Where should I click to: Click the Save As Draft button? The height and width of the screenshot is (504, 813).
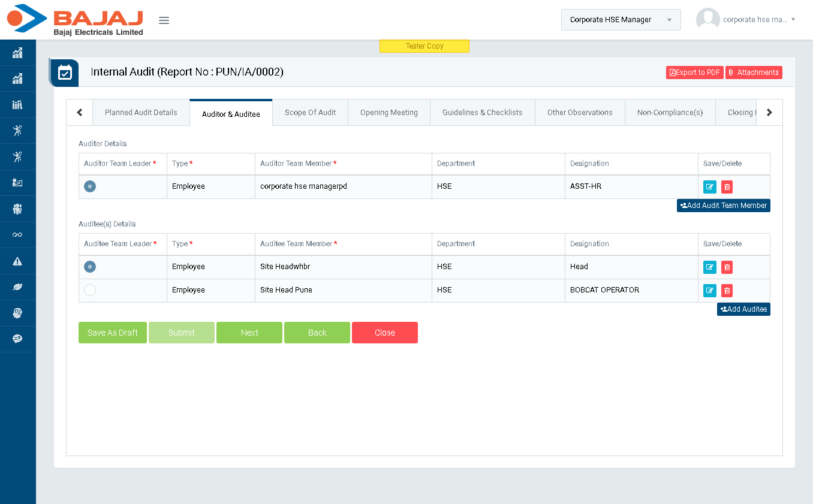coord(113,333)
